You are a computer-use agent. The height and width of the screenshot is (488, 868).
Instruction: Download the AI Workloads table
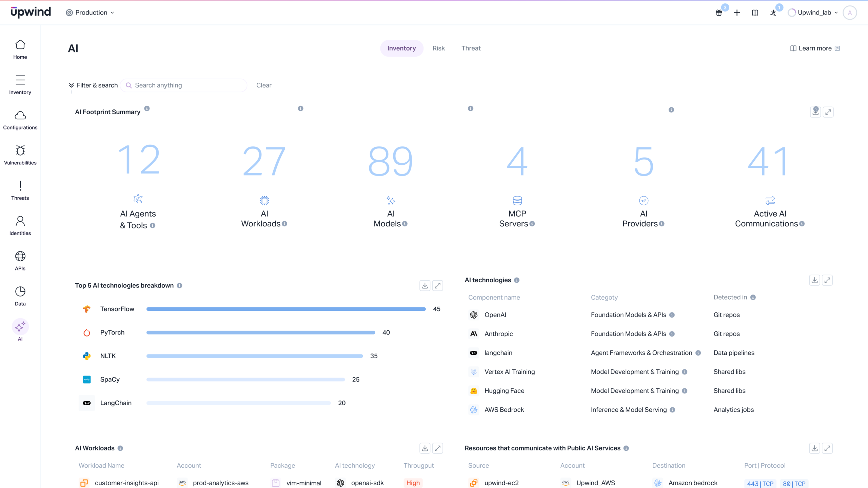425,448
